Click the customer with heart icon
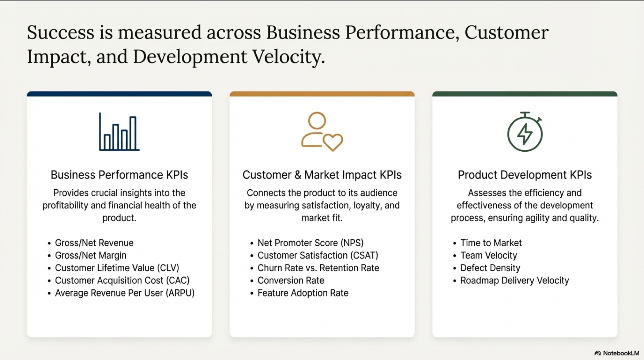644x360 pixels. (322, 132)
